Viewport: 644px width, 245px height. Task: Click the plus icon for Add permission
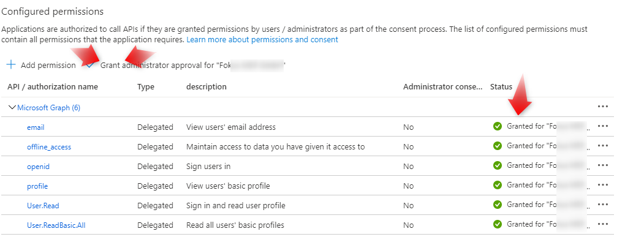(11, 64)
